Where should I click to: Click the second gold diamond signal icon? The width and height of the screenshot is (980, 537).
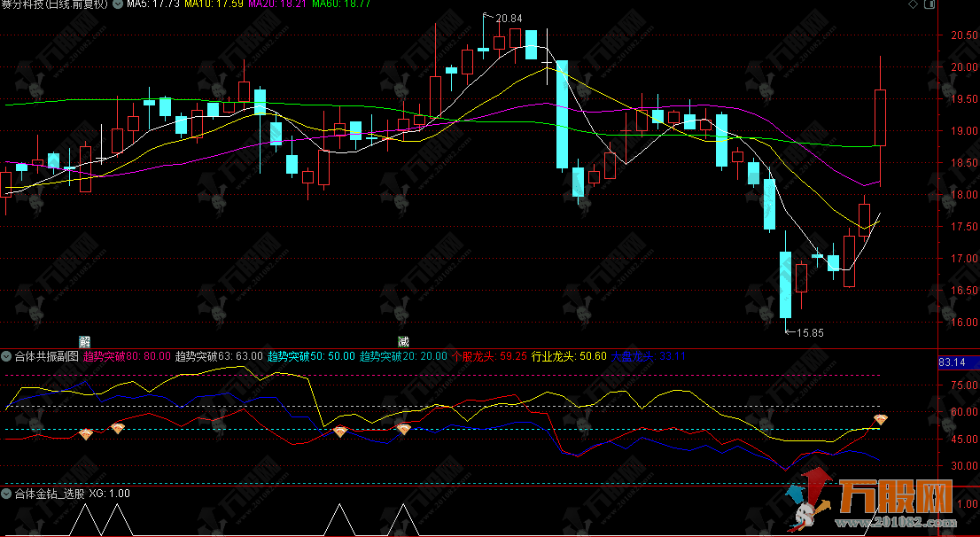(118, 428)
